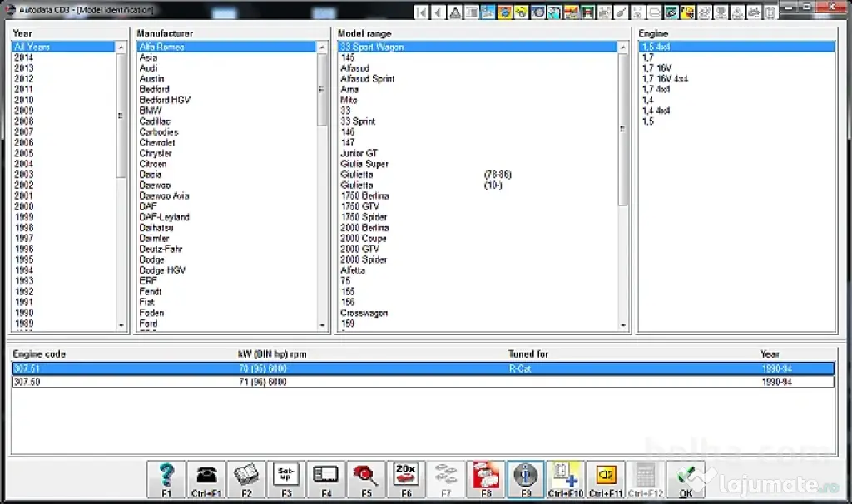Select engine code 307.51 row
Viewport: 852px width, 504px height.
pos(423,368)
